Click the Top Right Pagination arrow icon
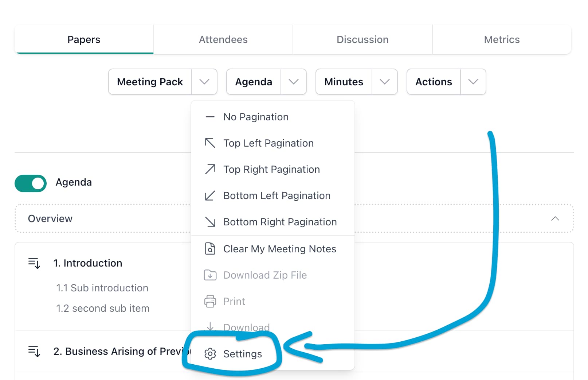 [x=210, y=169]
